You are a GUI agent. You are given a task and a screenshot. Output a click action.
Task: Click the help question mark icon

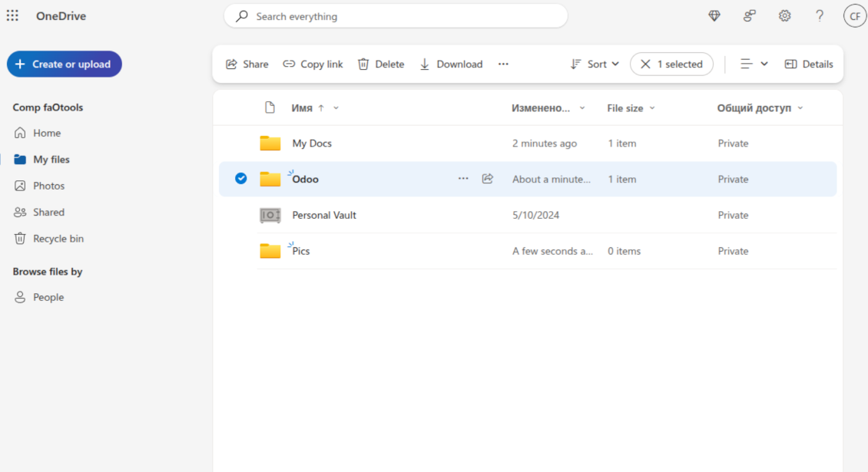coord(820,16)
